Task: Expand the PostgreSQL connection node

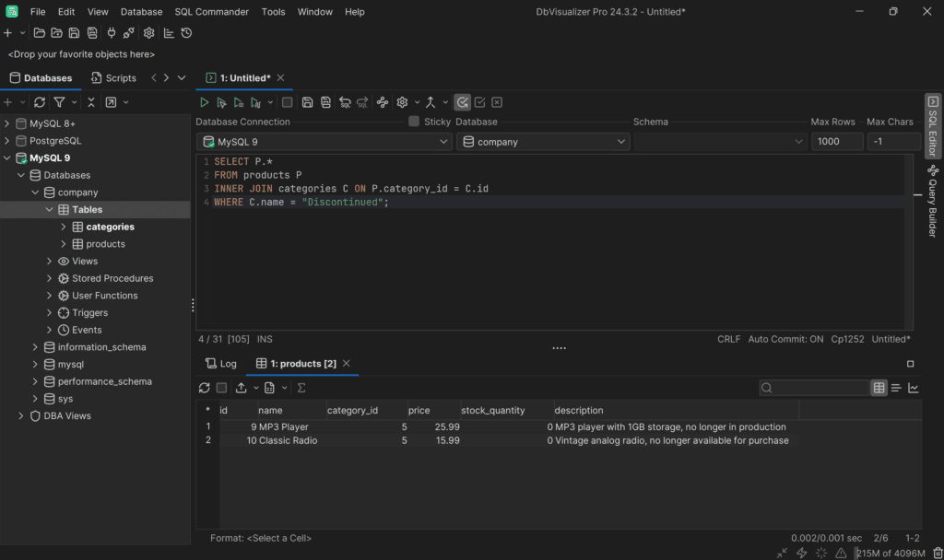Action: pyautogui.click(x=6, y=141)
